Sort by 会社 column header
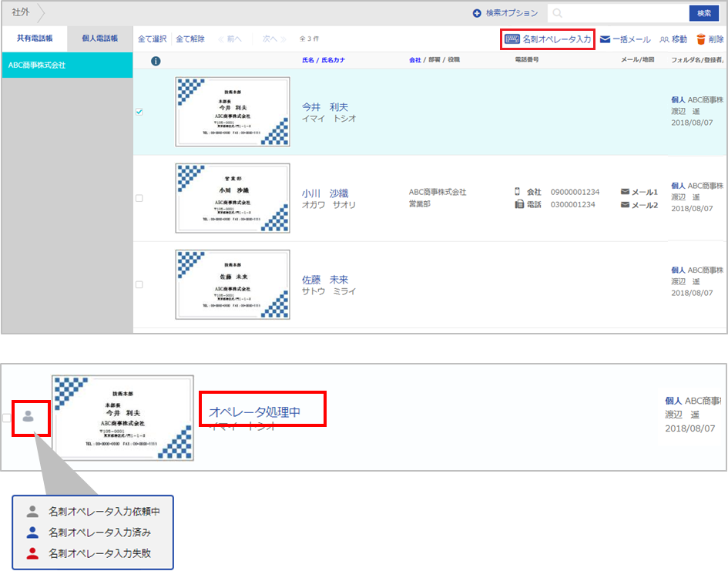Screen dimensions: 728x571 [x=415, y=60]
